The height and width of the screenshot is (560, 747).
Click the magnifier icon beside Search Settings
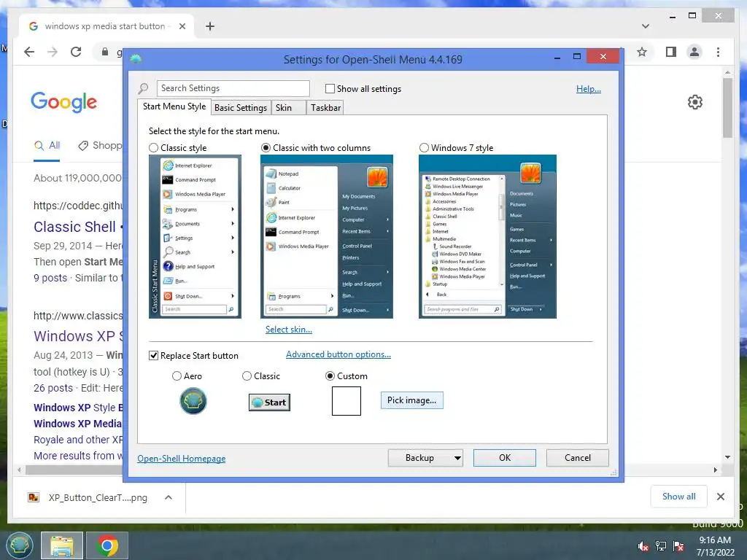pyautogui.click(x=143, y=88)
